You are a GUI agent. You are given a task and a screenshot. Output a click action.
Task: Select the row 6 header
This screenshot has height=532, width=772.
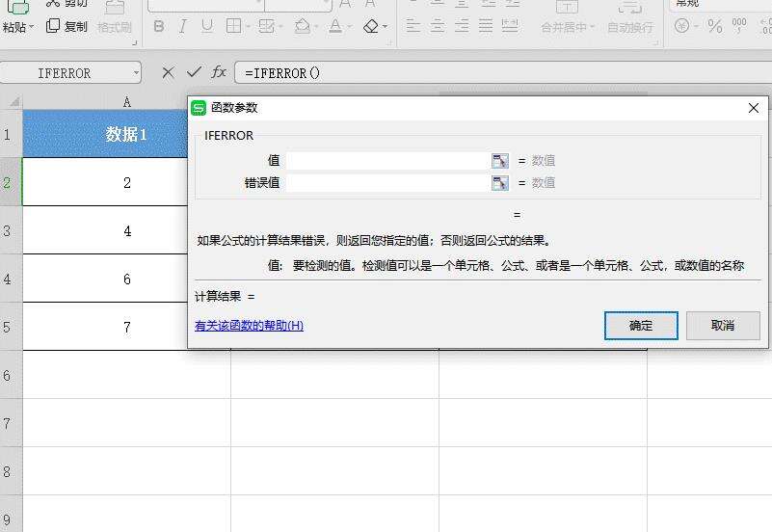pyautogui.click(x=11, y=375)
